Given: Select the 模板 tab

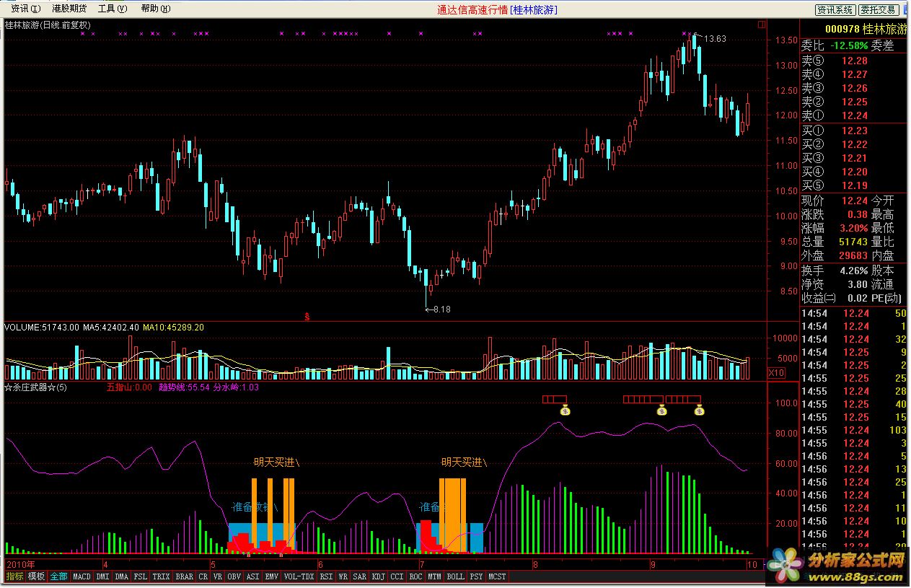Looking at the screenshot, I should click(x=36, y=576).
